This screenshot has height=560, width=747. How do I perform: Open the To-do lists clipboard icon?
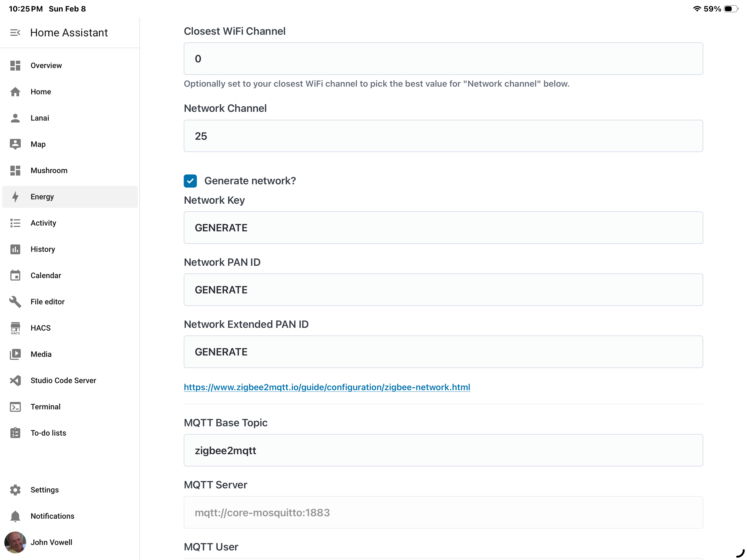tap(15, 433)
